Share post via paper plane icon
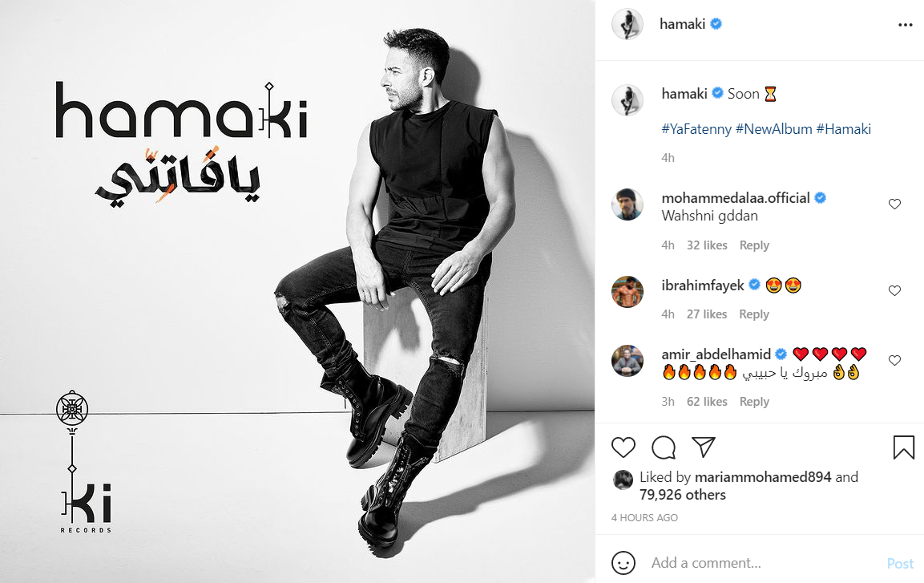 [x=704, y=447]
